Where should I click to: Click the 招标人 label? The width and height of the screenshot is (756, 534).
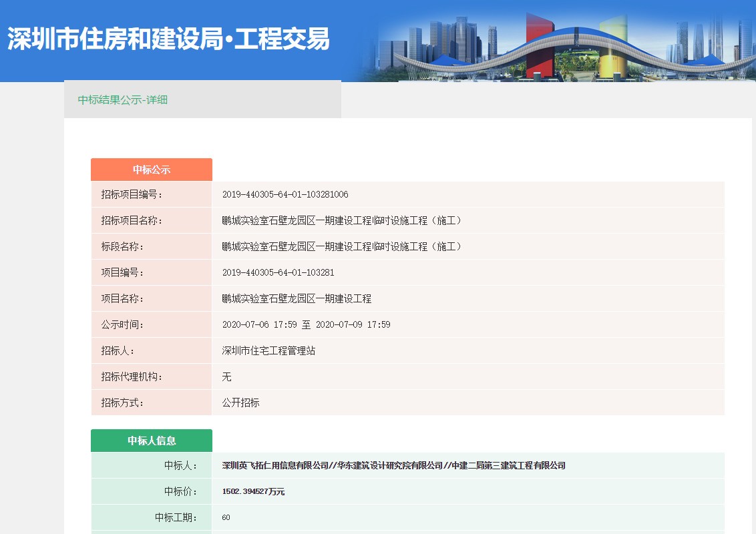point(118,350)
